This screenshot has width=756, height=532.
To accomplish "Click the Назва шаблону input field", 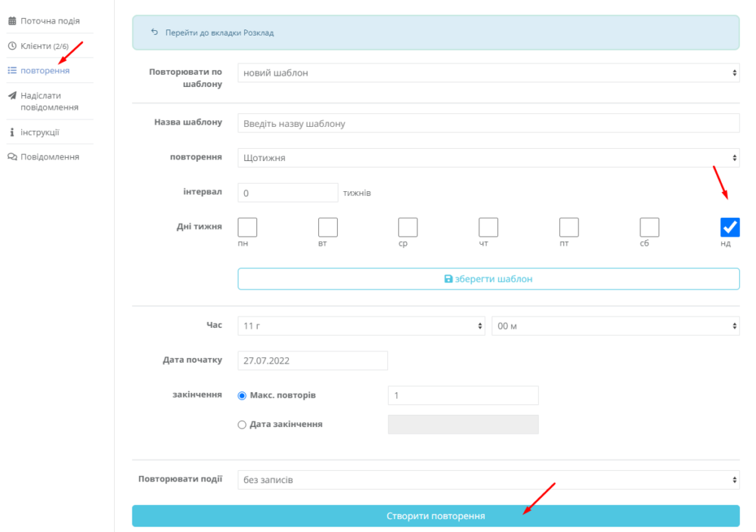I will pyautogui.click(x=488, y=123).
